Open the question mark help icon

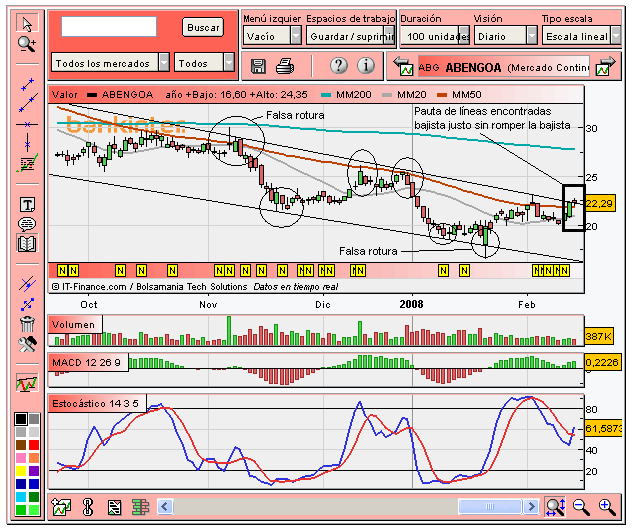click(339, 65)
